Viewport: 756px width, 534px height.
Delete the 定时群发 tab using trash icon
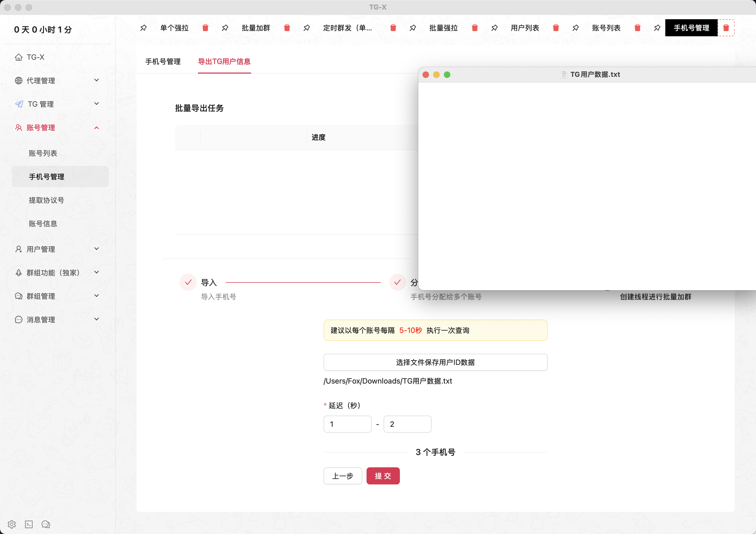tap(393, 28)
